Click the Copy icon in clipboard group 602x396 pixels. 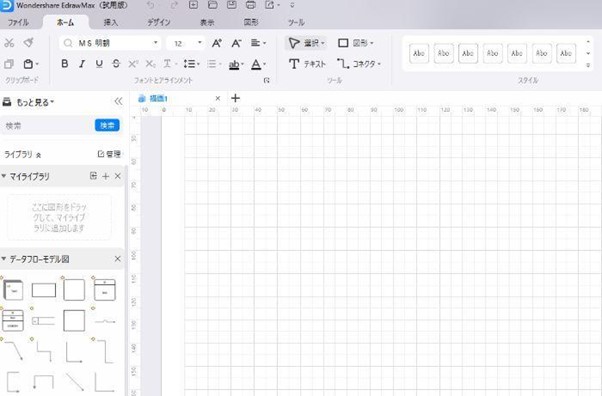click(x=8, y=64)
